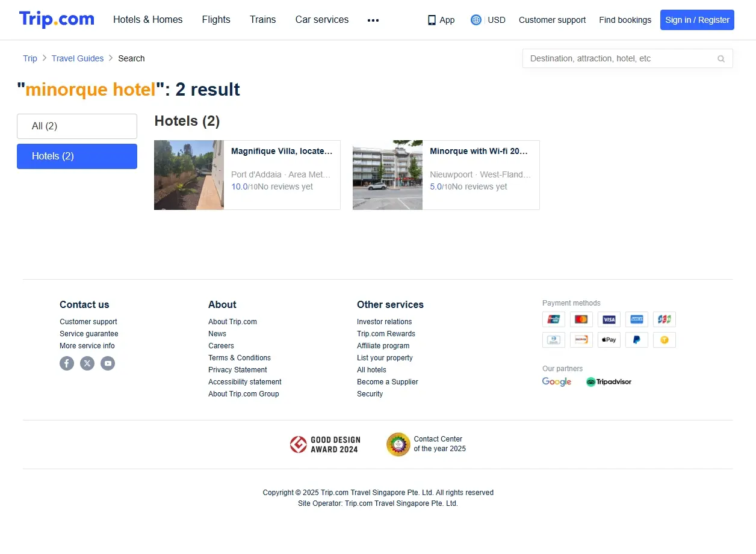The width and height of the screenshot is (756, 554).
Task: Open About Trip.com Group link
Action: [x=244, y=394]
